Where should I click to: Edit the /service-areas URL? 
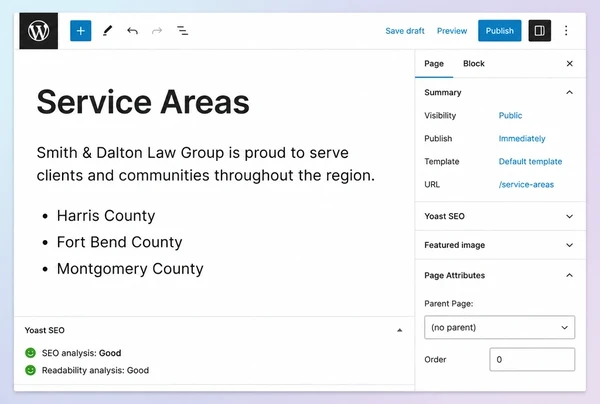click(x=526, y=184)
